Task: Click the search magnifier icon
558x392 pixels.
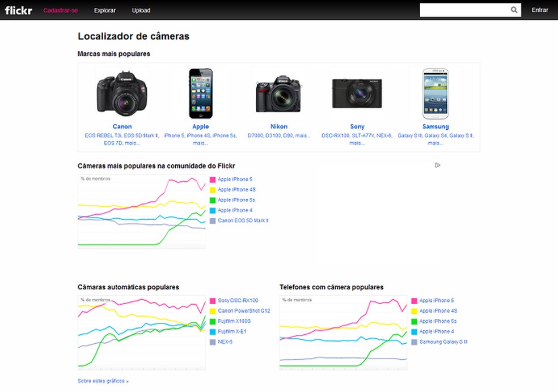Action: (x=514, y=10)
